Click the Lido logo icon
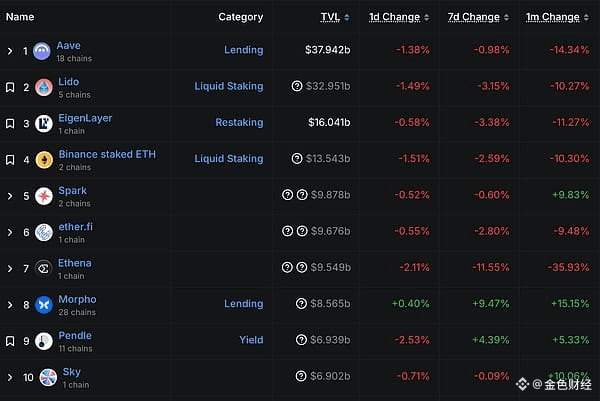 click(44, 88)
